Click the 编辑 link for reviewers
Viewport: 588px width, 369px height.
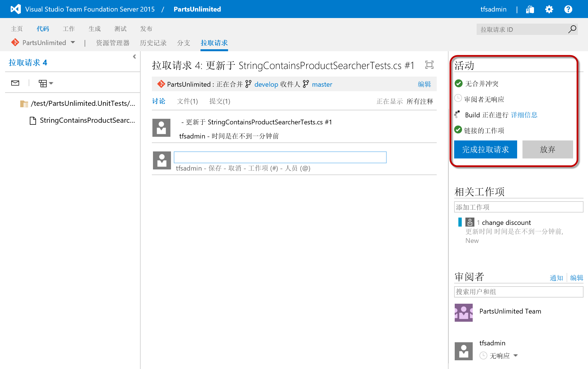tap(576, 278)
